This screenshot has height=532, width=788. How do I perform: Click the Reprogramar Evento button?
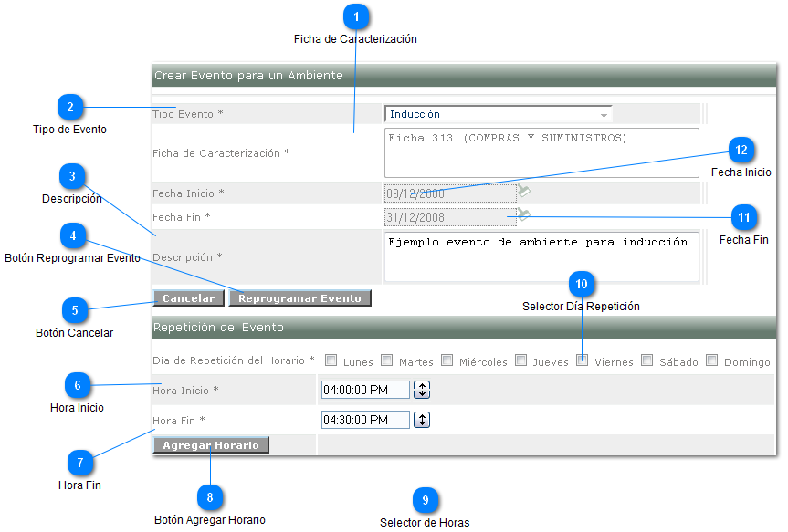point(300,298)
